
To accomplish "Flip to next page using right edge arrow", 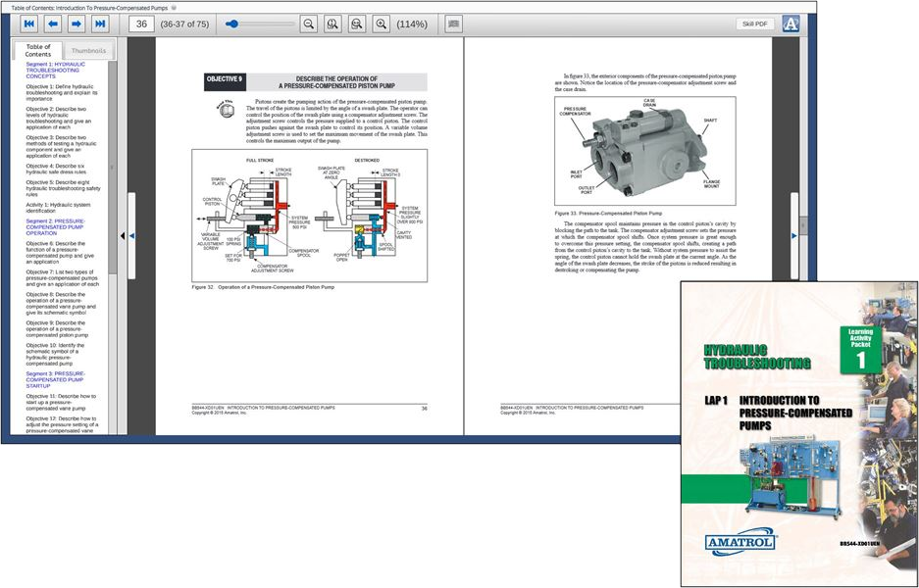I will (x=794, y=235).
